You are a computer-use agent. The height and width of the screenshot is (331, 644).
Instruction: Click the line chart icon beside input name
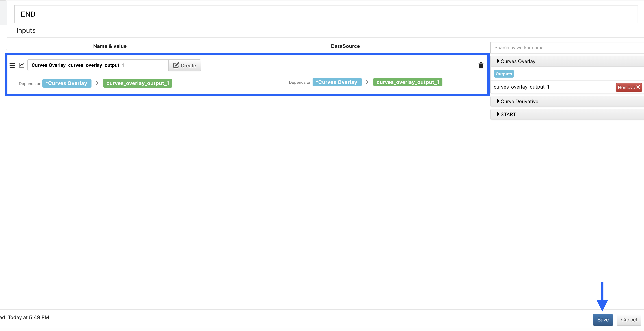pyautogui.click(x=22, y=65)
